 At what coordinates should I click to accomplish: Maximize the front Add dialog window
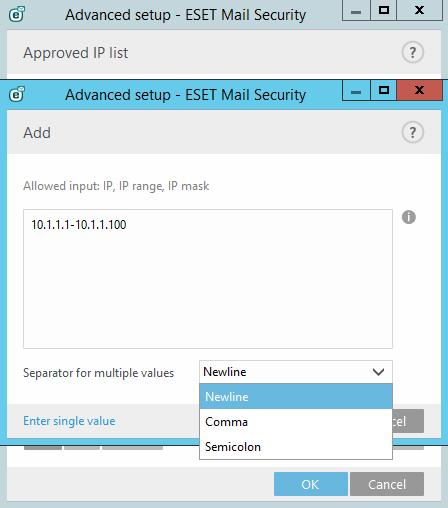click(x=384, y=90)
